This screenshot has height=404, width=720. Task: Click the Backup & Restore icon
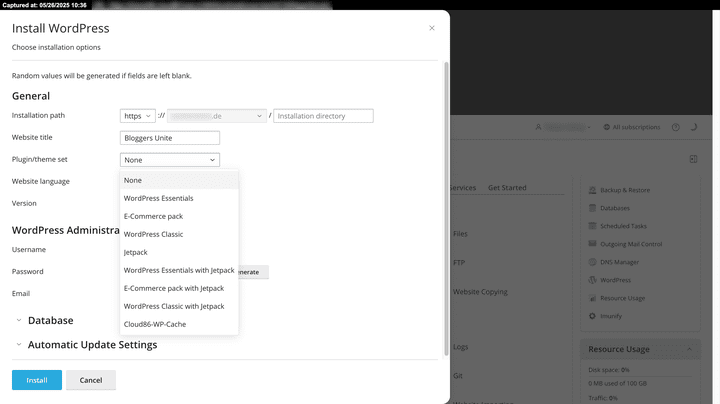tap(592, 190)
